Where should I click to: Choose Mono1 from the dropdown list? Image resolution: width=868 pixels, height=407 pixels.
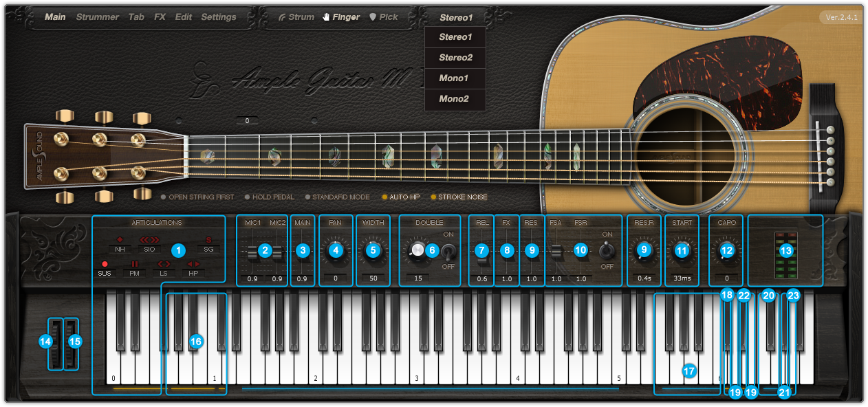coord(455,78)
